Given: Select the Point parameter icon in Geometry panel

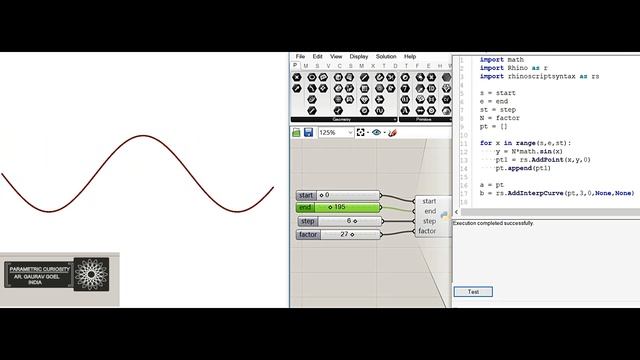Looking at the screenshot, I should pyautogui.click(x=297, y=77).
